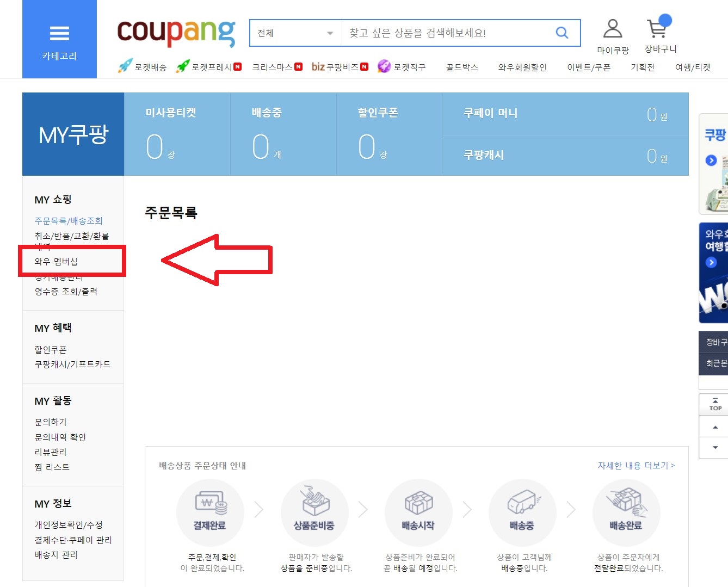Image resolution: width=728 pixels, height=587 pixels.
Task: Open 배송지 관리 link
Action: (56, 554)
